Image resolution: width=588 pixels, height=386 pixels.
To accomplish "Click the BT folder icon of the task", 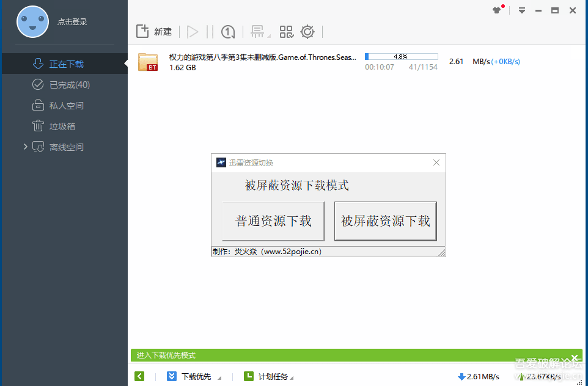I will (x=147, y=62).
